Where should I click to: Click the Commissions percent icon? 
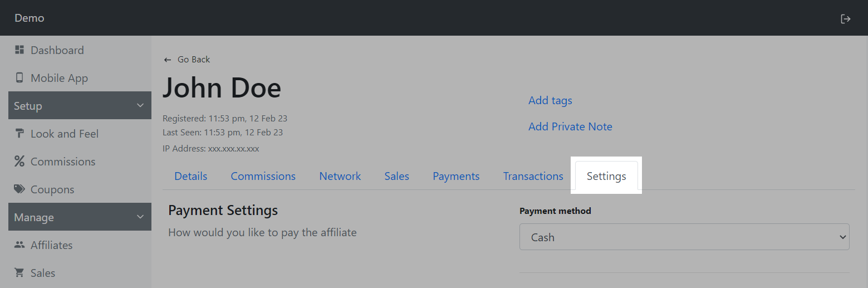19,162
